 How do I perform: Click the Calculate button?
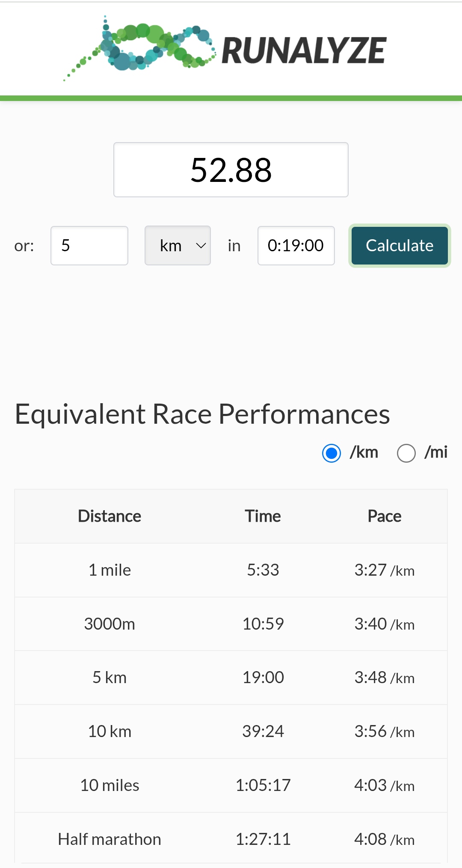[400, 246]
